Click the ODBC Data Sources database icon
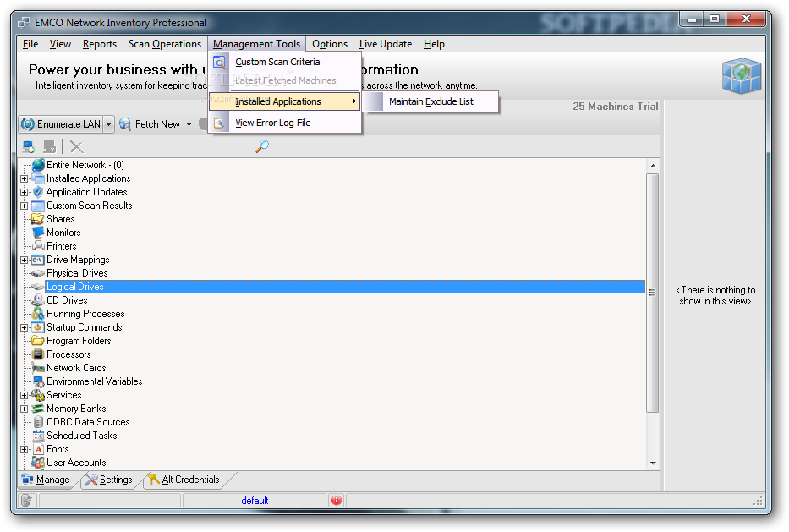 38,422
